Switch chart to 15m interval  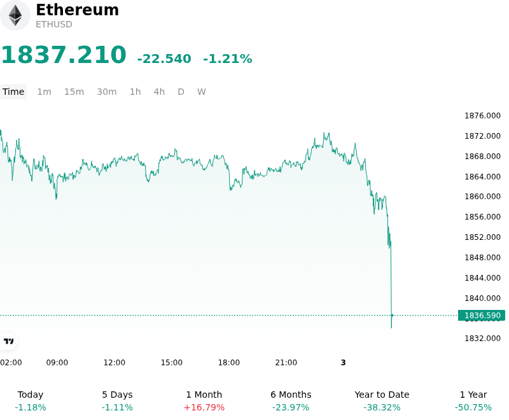(x=74, y=92)
